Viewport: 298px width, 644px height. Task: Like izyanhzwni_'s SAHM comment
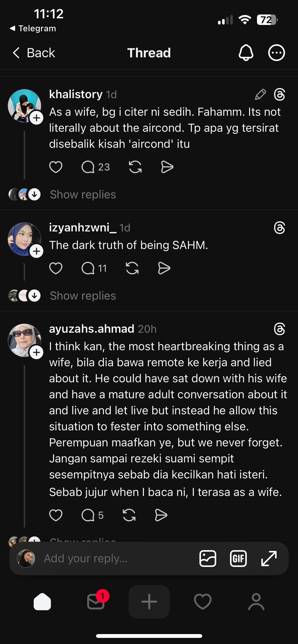tap(56, 268)
